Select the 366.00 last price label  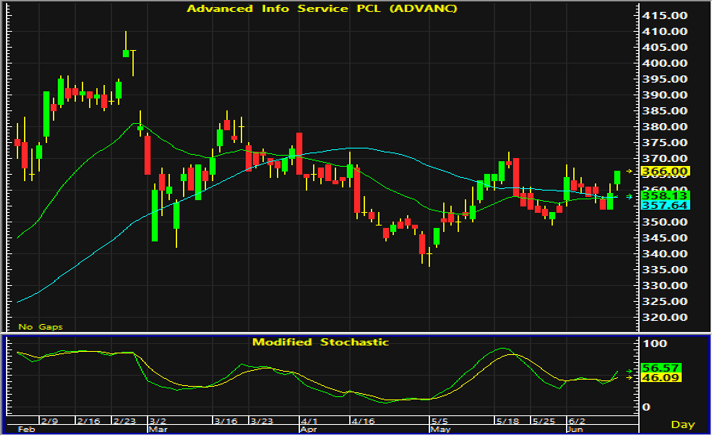tap(665, 171)
